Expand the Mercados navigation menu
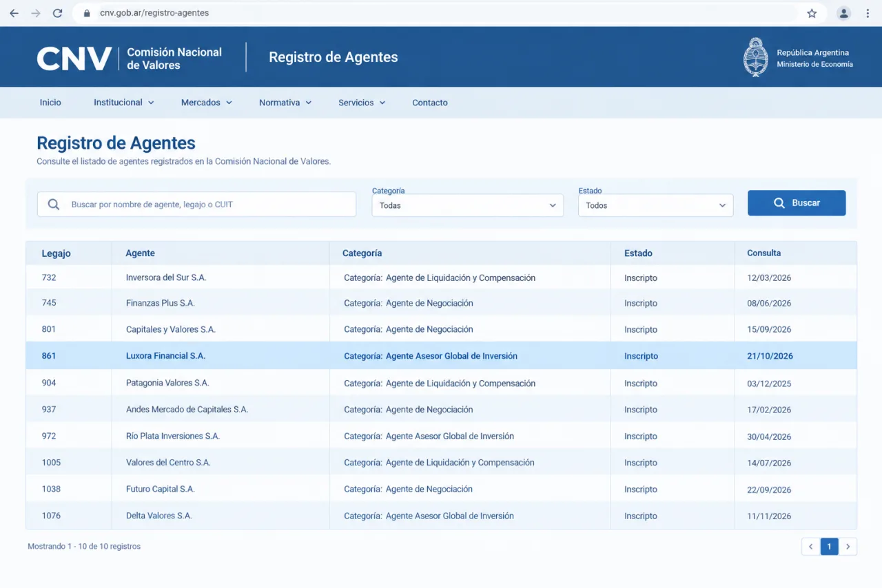The width and height of the screenshot is (882, 588). 207,103
